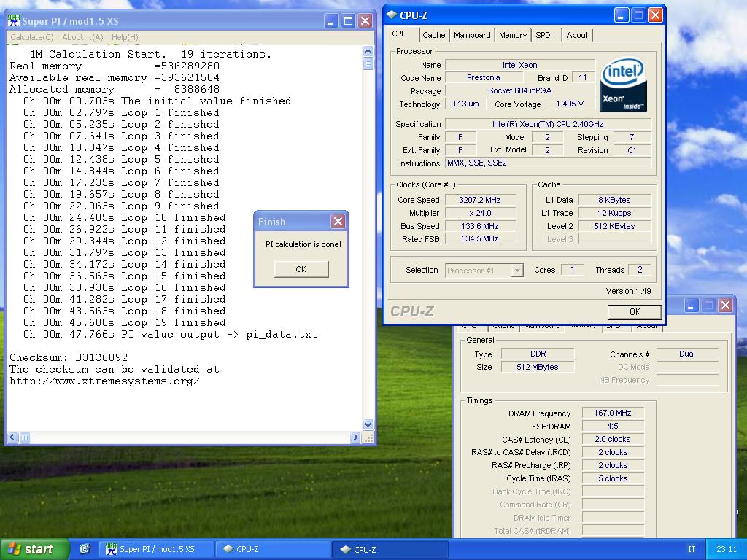
Task: Close the Finish dialog with the X
Action: [338, 222]
